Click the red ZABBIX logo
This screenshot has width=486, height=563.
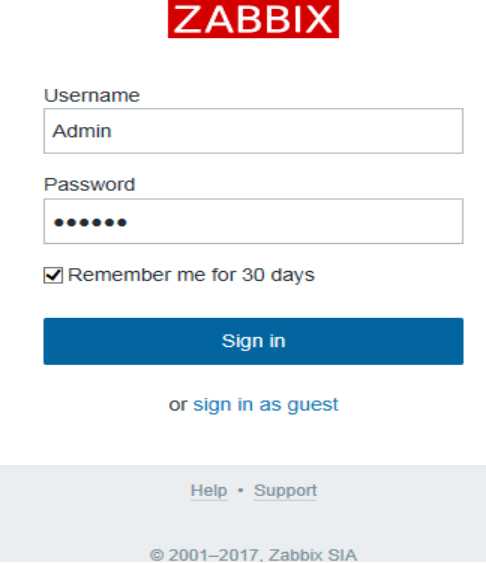(253, 19)
